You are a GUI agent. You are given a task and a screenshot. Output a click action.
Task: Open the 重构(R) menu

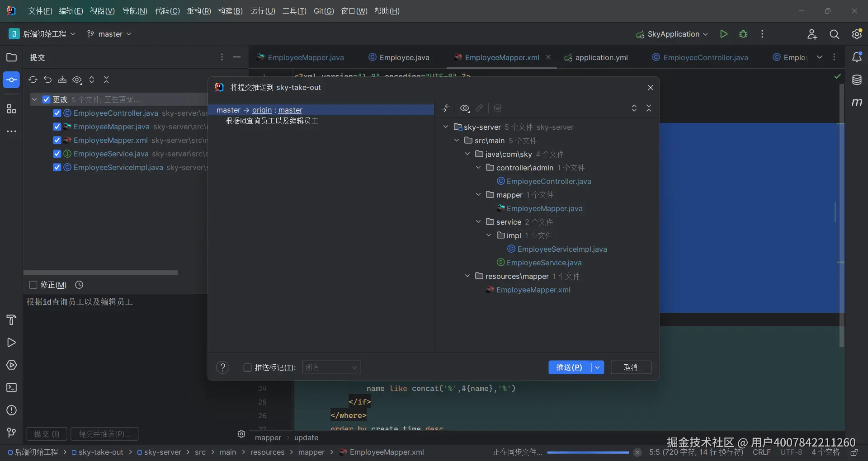coord(199,11)
